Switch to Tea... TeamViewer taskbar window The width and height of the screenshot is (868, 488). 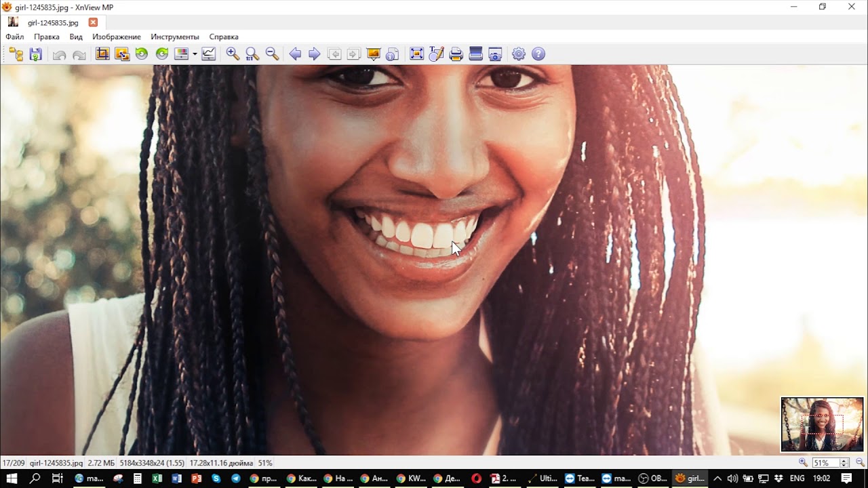[579, 478]
